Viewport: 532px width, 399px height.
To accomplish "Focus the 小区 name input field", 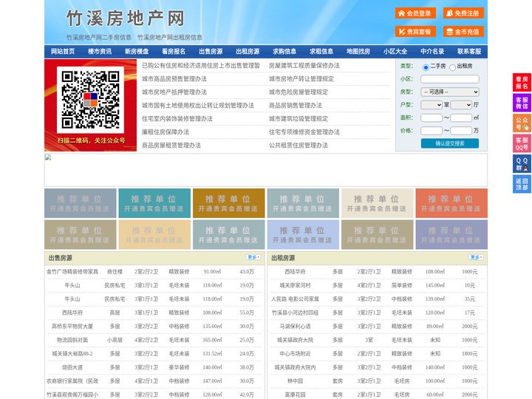I will coord(450,79).
